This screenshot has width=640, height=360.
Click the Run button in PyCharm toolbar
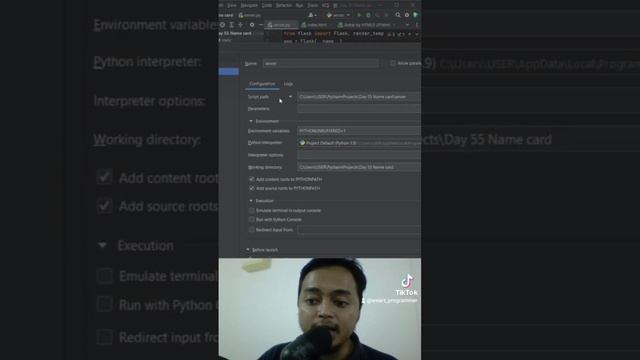[x=359, y=15]
